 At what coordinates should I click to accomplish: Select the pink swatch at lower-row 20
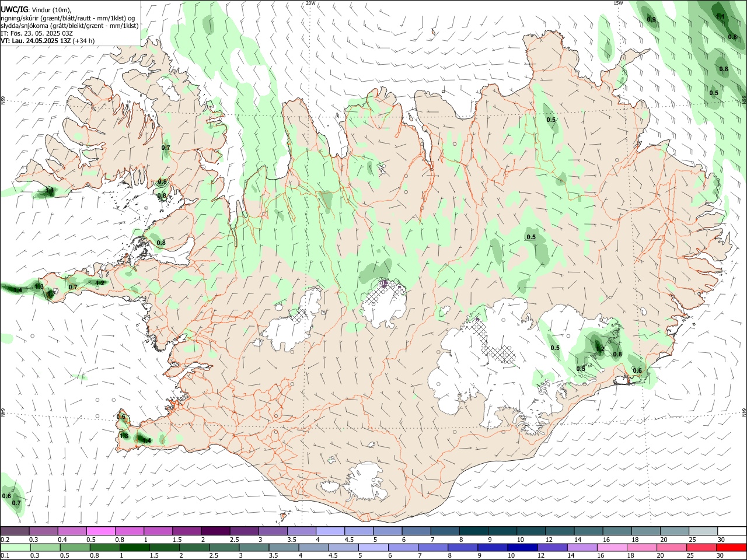(672, 547)
